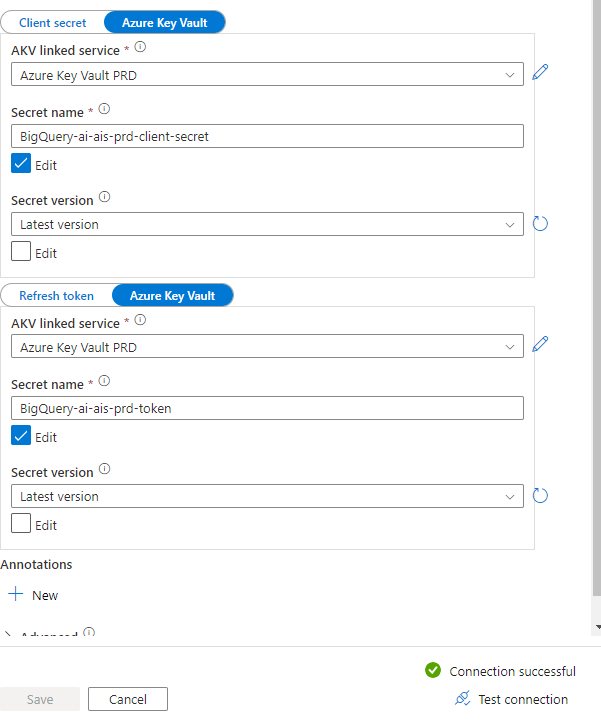
Task: Edit the client secret's AKV linked service (pencil icon)
Action: (x=540, y=72)
